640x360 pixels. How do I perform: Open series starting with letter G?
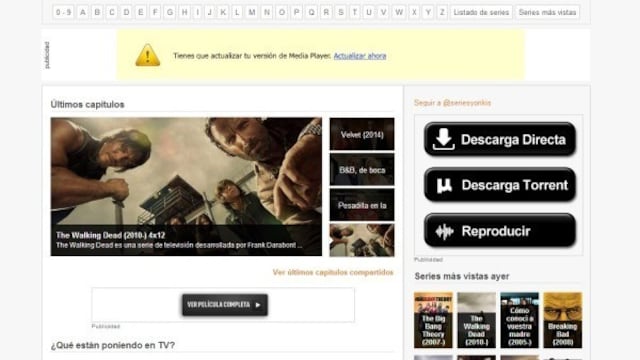[170, 12]
